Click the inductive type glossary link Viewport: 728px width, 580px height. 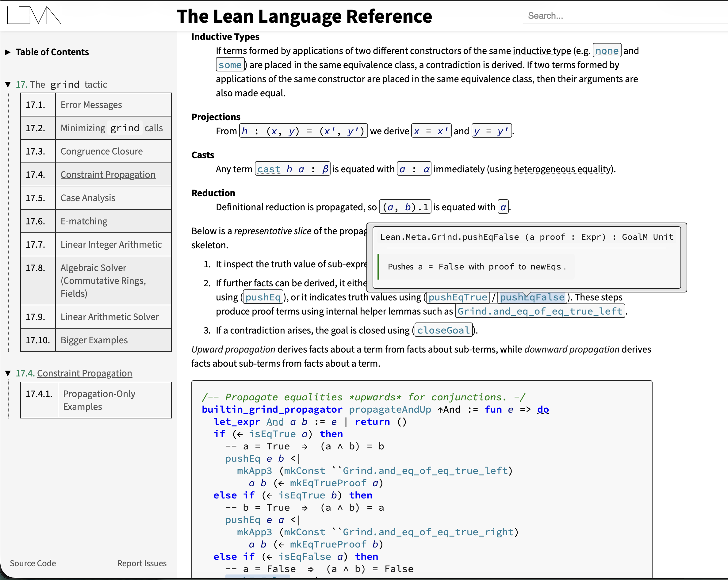(x=542, y=51)
